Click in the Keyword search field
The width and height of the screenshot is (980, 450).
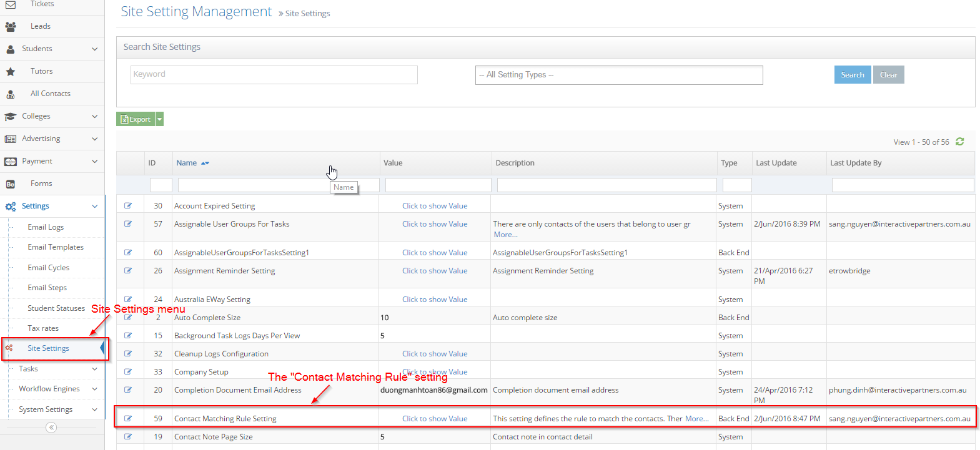(274, 75)
